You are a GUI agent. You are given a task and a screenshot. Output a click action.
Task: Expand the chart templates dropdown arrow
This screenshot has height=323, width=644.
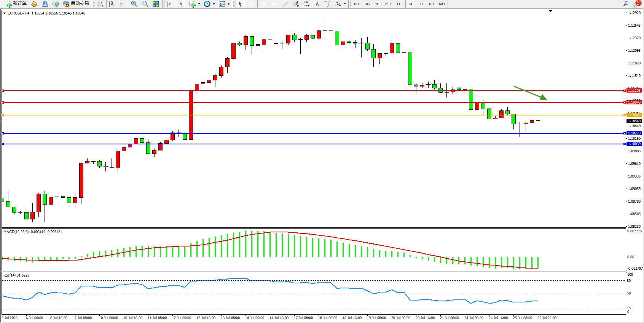point(228,4)
